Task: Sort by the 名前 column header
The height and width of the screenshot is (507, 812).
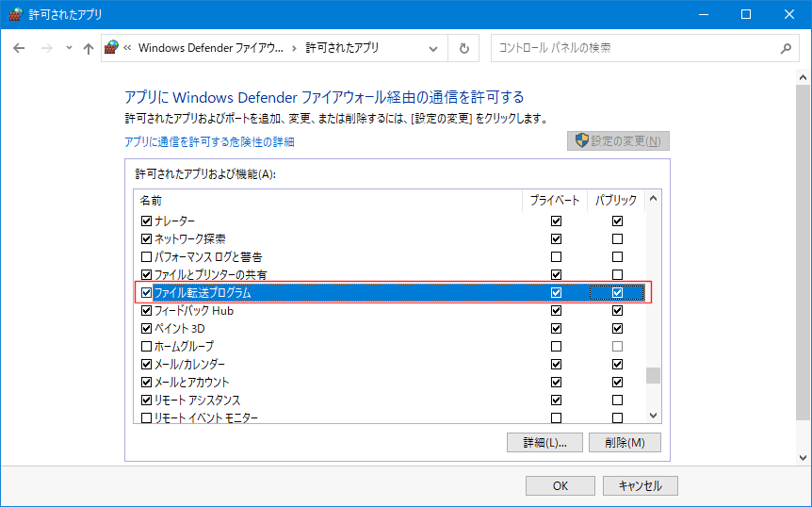Action: (x=151, y=201)
